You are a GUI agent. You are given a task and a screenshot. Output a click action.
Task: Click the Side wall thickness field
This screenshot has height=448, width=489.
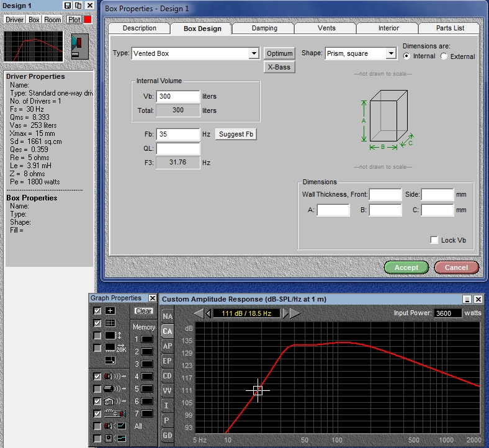coord(437,194)
